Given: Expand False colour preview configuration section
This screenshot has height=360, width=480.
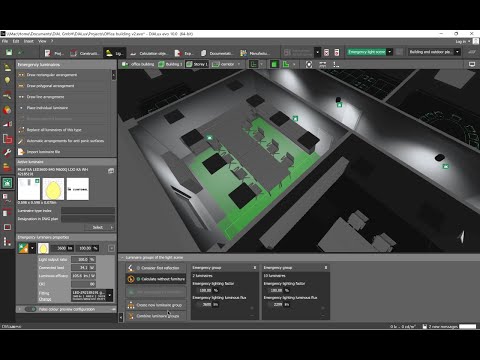Looking at the screenshot, I should pyautogui.click(x=19, y=309).
